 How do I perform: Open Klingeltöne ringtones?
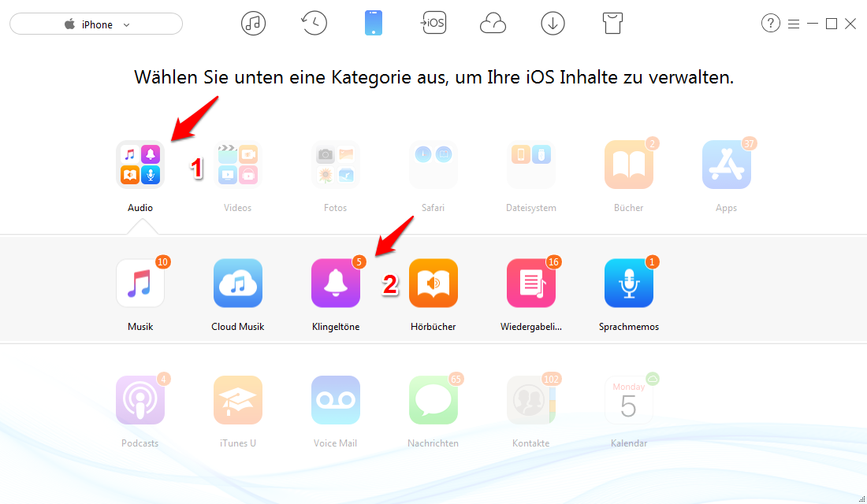(336, 283)
